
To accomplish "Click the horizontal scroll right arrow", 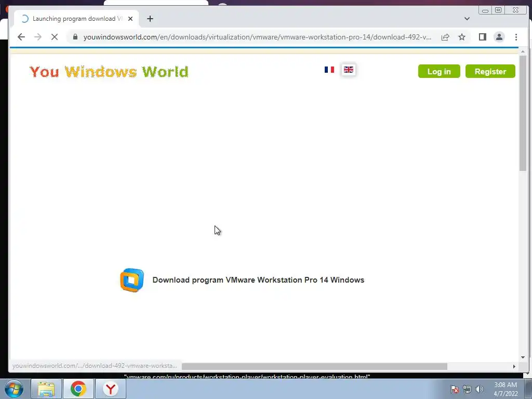I will click(514, 366).
